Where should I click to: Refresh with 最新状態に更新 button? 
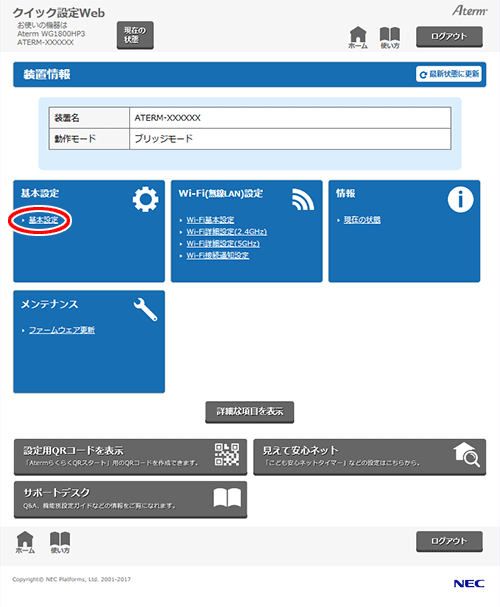tap(449, 74)
